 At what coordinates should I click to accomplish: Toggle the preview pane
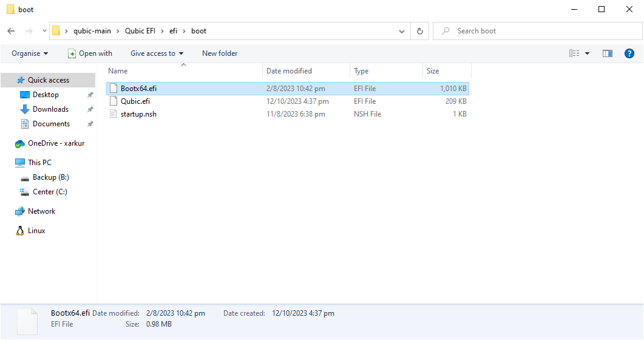608,53
